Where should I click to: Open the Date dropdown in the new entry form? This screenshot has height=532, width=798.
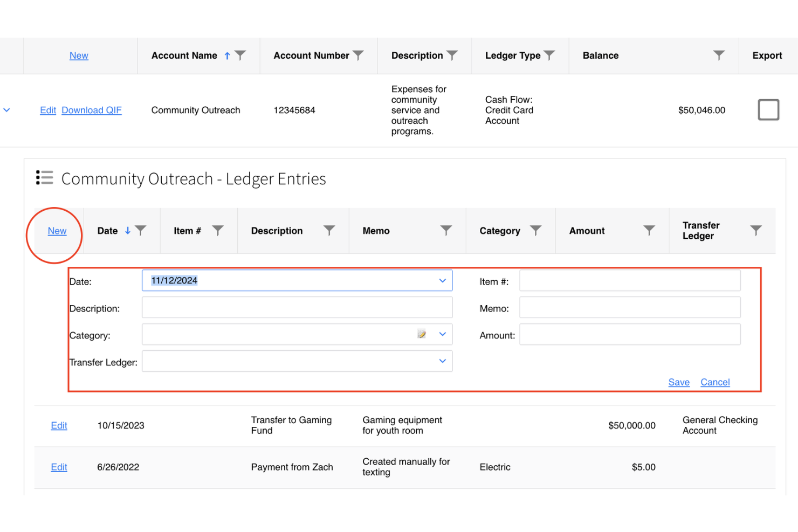[442, 280]
